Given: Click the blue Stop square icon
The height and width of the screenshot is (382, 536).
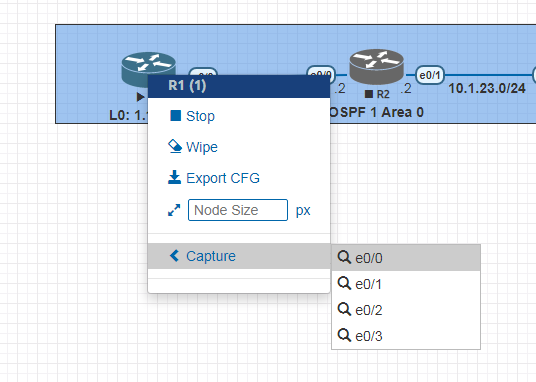Looking at the screenshot, I should tap(175, 116).
